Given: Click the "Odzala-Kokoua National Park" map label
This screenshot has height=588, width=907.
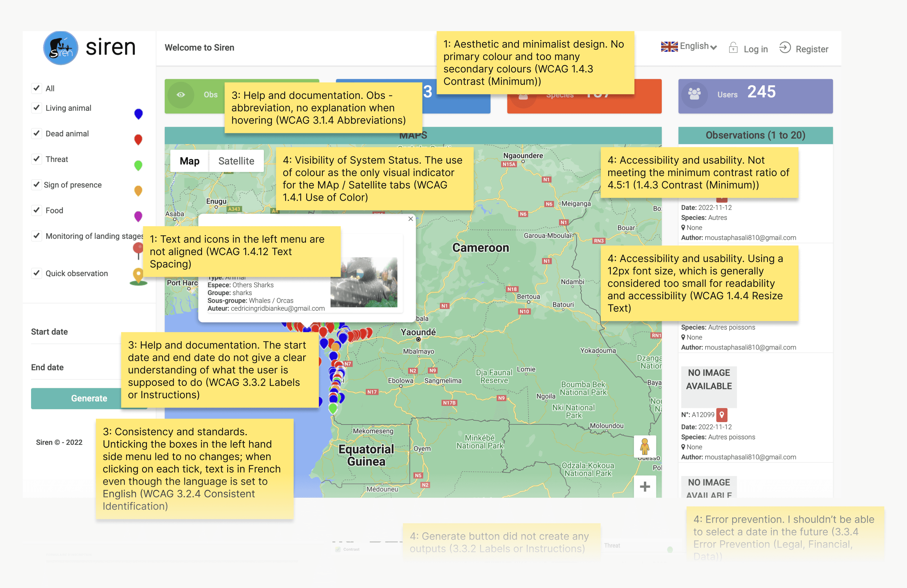Looking at the screenshot, I should pyautogui.click(x=588, y=469).
